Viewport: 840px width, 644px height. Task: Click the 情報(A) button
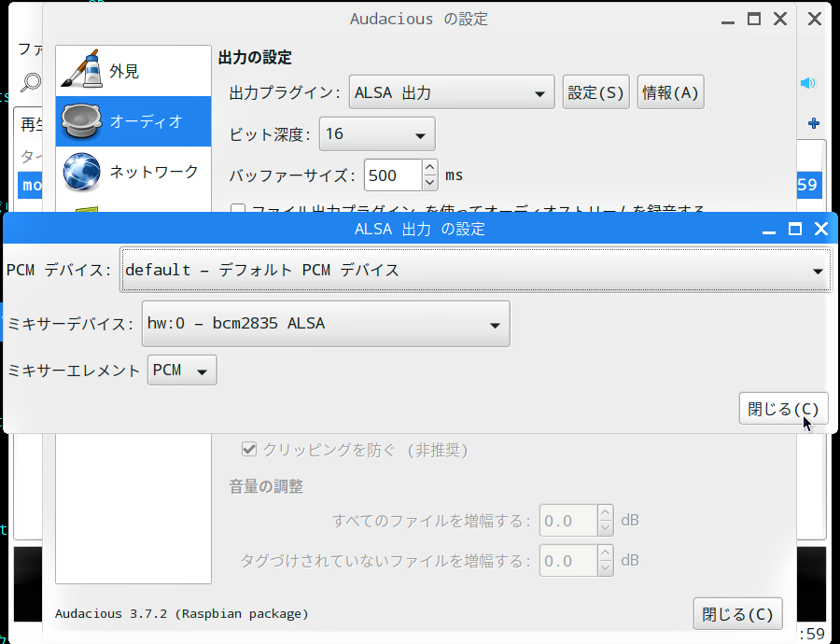671,92
